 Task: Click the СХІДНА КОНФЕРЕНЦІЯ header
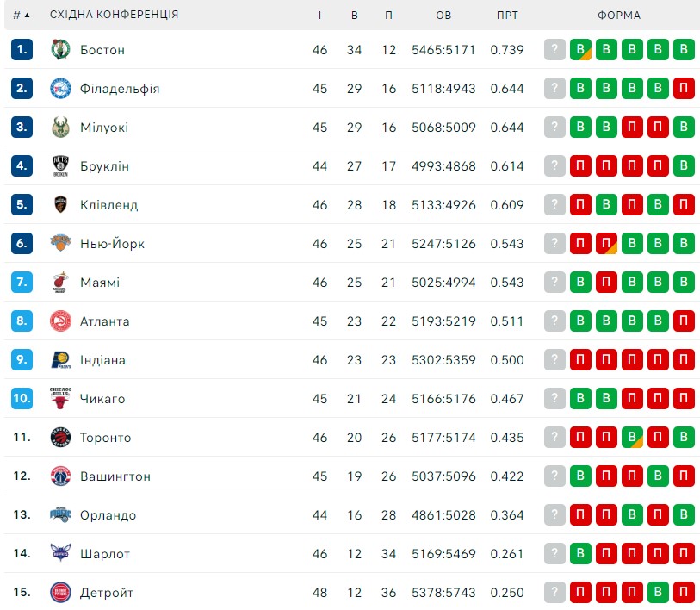pos(114,15)
